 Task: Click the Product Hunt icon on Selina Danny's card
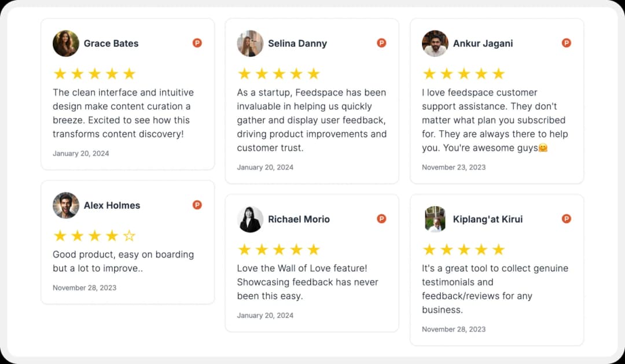(381, 42)
